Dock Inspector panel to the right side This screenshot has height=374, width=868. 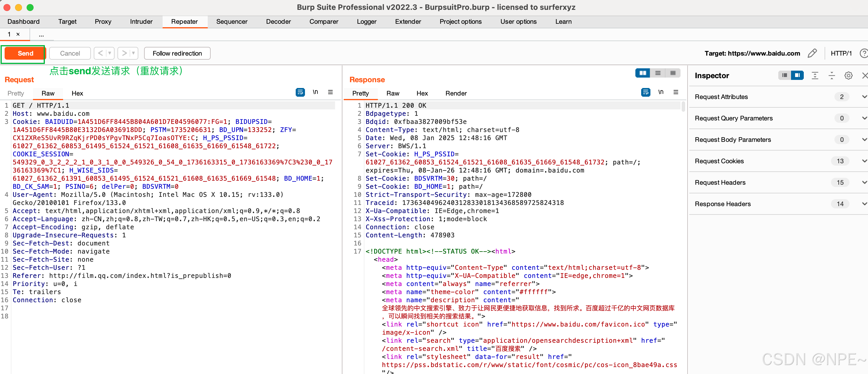[797, 75]
